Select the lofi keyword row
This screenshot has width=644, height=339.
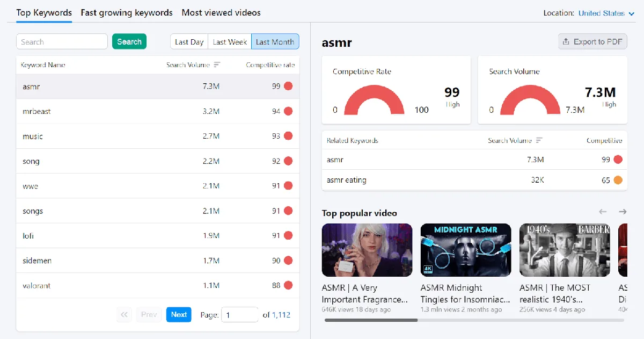158,236
